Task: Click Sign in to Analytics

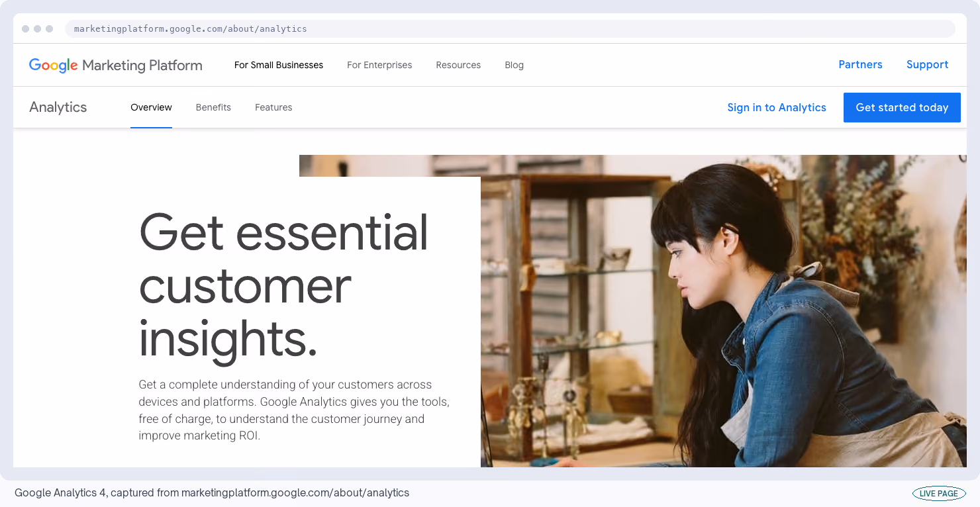Action: pos(777,107)
